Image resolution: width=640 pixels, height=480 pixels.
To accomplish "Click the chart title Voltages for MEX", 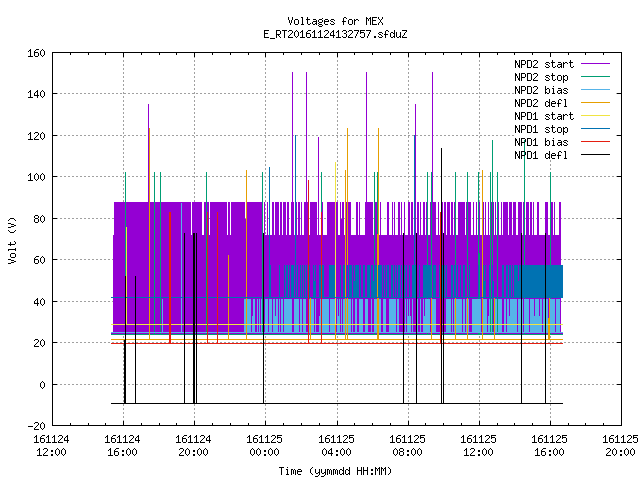I will pos(335,21).
